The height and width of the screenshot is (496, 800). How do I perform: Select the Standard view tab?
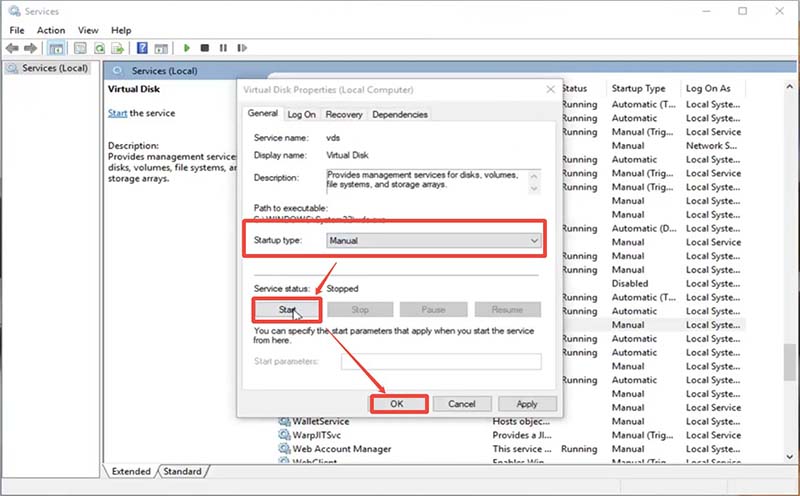point(181,471)
